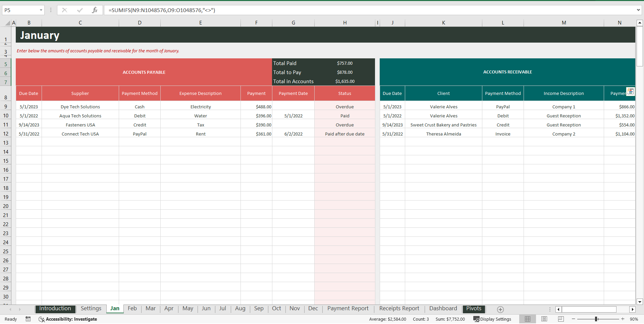Switch to the Aug sheet tab

click(240, 309)
